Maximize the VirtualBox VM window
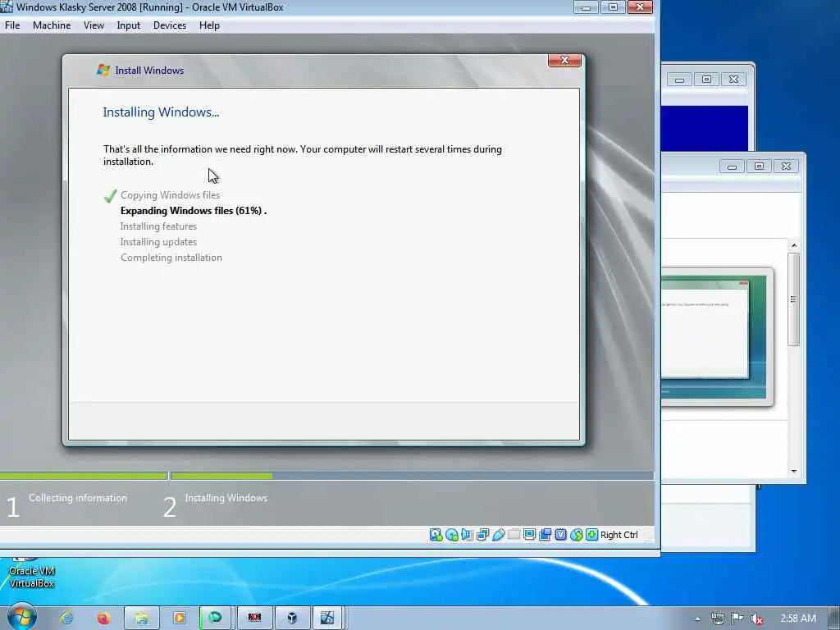 coord(613,7)
